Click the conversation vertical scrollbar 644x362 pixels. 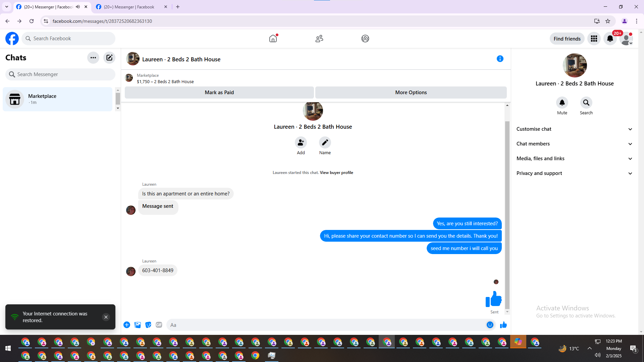pyautogui.click(x=507, y=215)
